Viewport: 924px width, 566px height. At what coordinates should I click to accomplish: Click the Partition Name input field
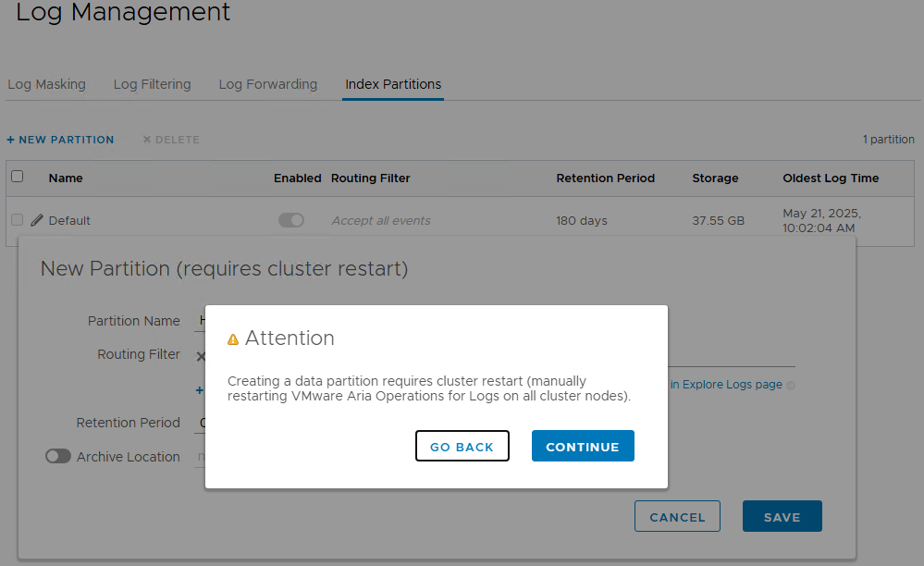coord(201,321)
